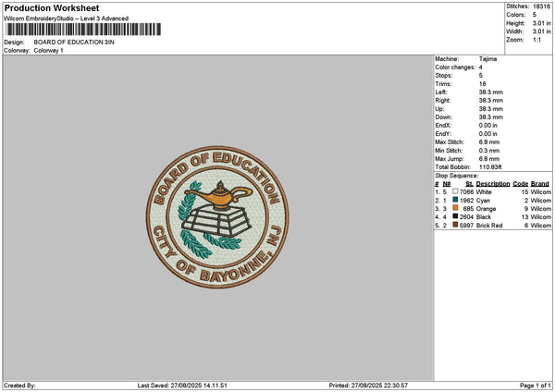Click the brick red thread color swatch

click(455, 225)
